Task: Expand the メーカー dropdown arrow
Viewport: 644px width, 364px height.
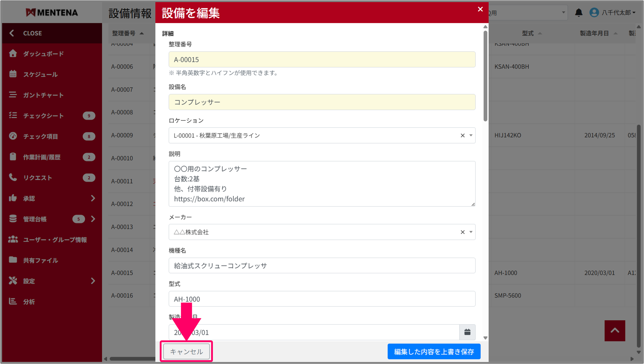Action: point(471,232)
